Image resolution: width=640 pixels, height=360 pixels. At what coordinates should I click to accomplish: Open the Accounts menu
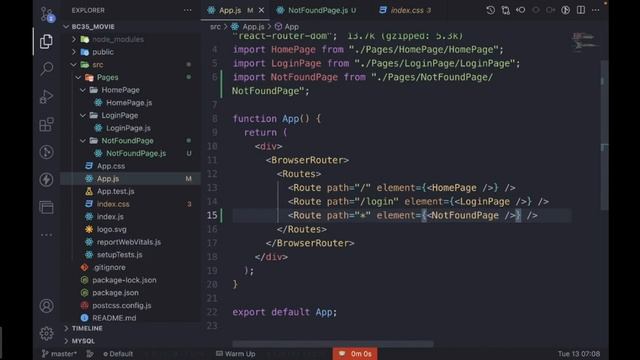pyautogui.click(x=47, y=306)
